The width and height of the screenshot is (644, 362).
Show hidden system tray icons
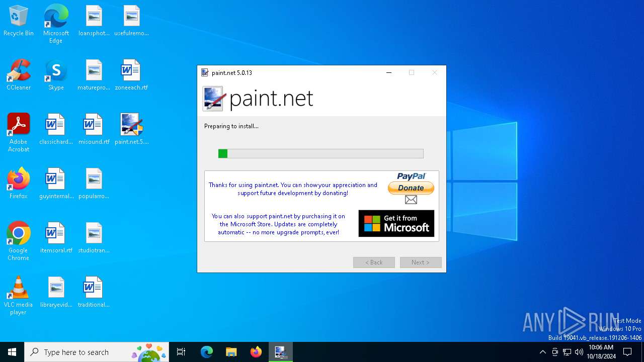point(542,352)
